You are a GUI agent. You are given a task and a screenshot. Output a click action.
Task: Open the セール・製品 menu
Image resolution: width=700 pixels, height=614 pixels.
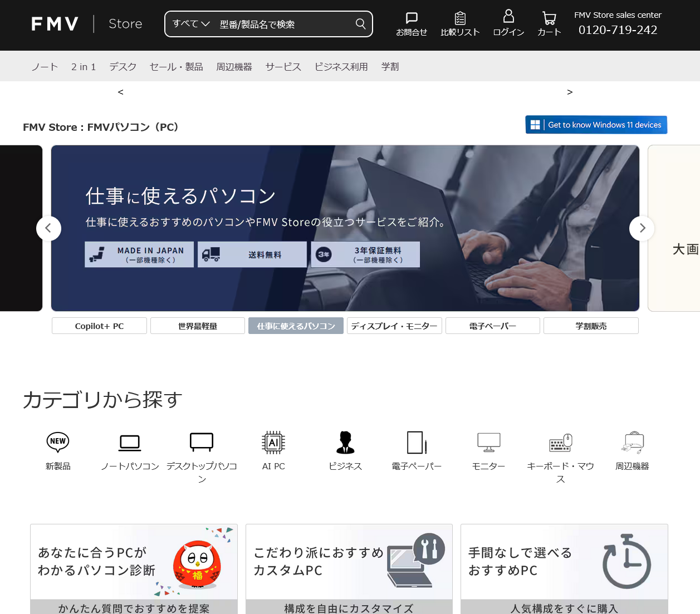(x=177, y=67)
